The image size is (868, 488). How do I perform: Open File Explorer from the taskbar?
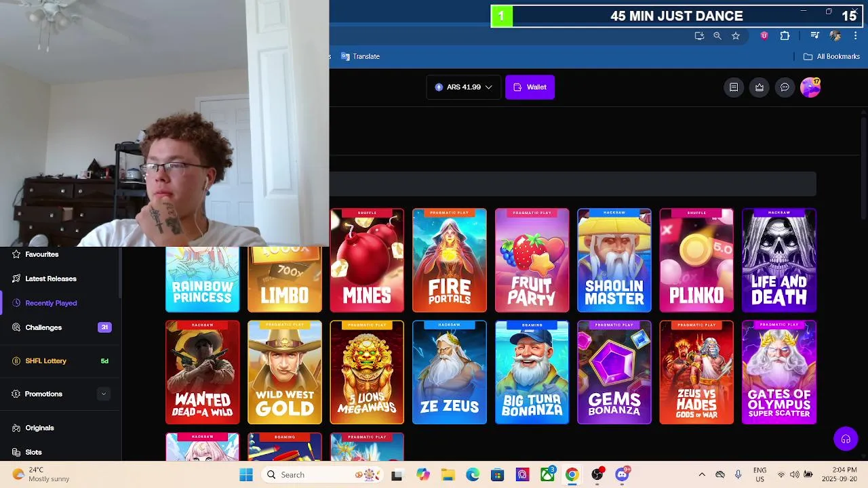pyautogui.click(x=448, y=474)
